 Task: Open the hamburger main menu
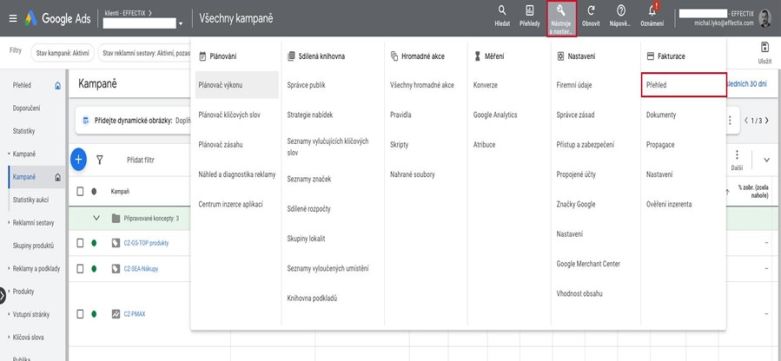pos(13,19)
